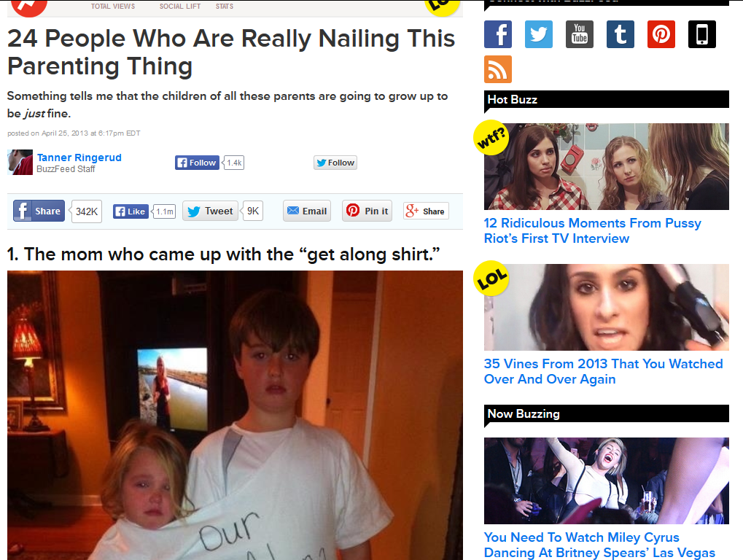This screenshot has height=560, width=743.
Task: Open BuzzFeed's YouTube channel icon
Action: pos(580,34)
